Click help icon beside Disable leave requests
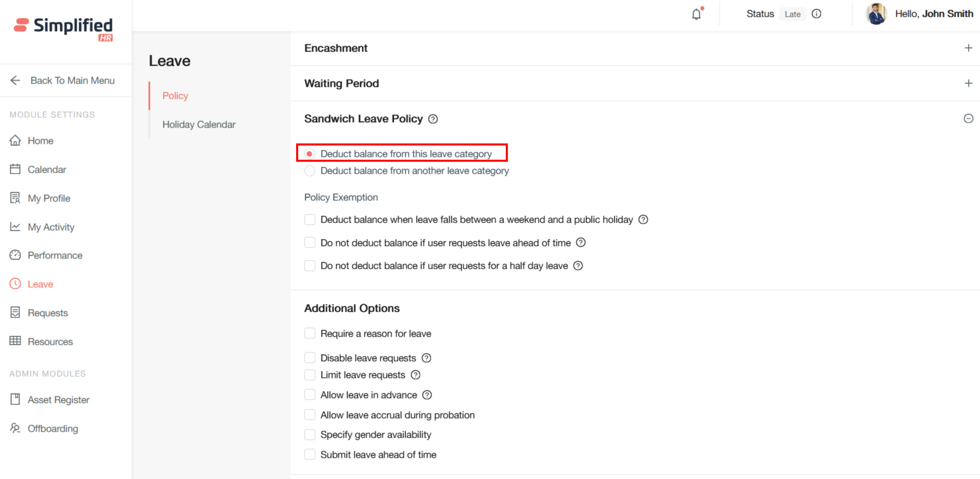 [426, 358]
